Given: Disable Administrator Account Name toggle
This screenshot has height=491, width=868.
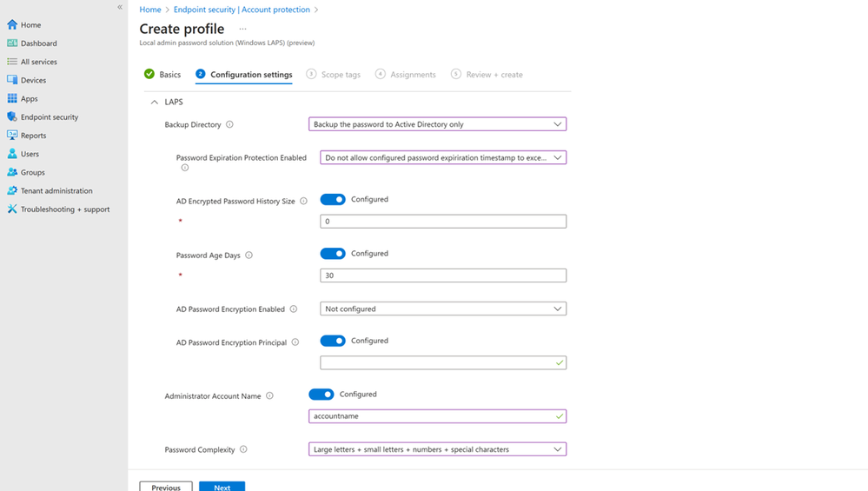Looking at the screenshot, I should pyautogui.click(x=321, y=395).
